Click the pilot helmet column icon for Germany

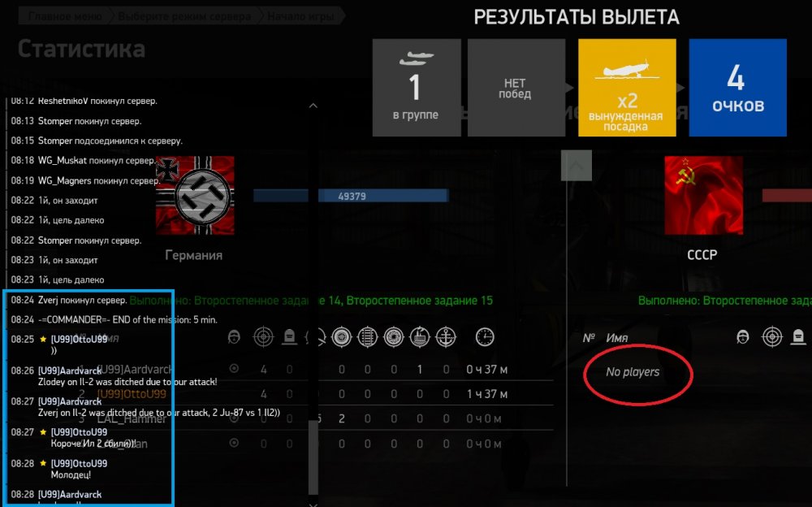pyautogui.click(x=234, y=337)
